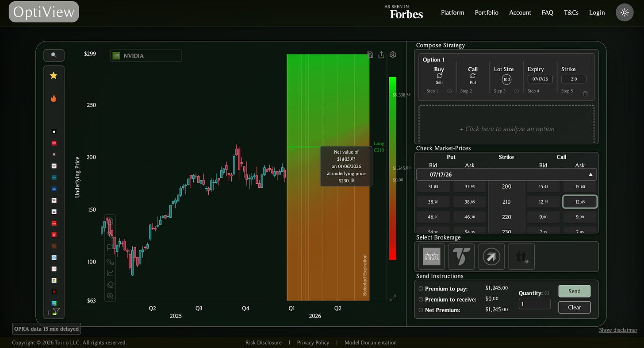Select the Apple ticker logo in sidebar
The image size is (644, 348).
tap(54, 131)
